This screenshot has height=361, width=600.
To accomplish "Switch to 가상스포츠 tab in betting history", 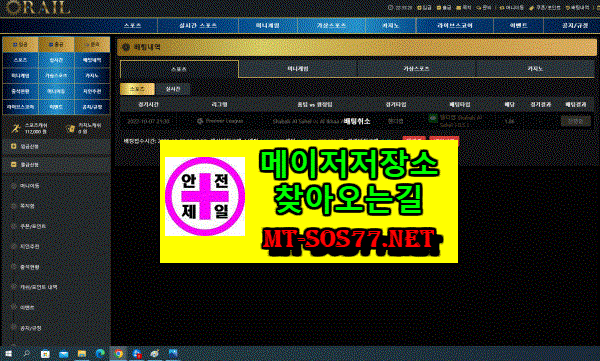I will coord(416,69).
